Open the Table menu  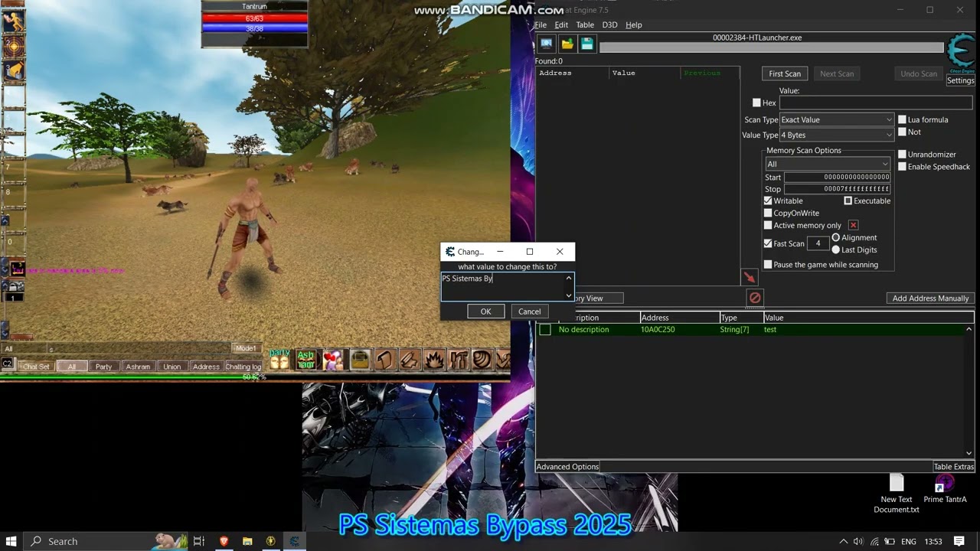(585, 24)
